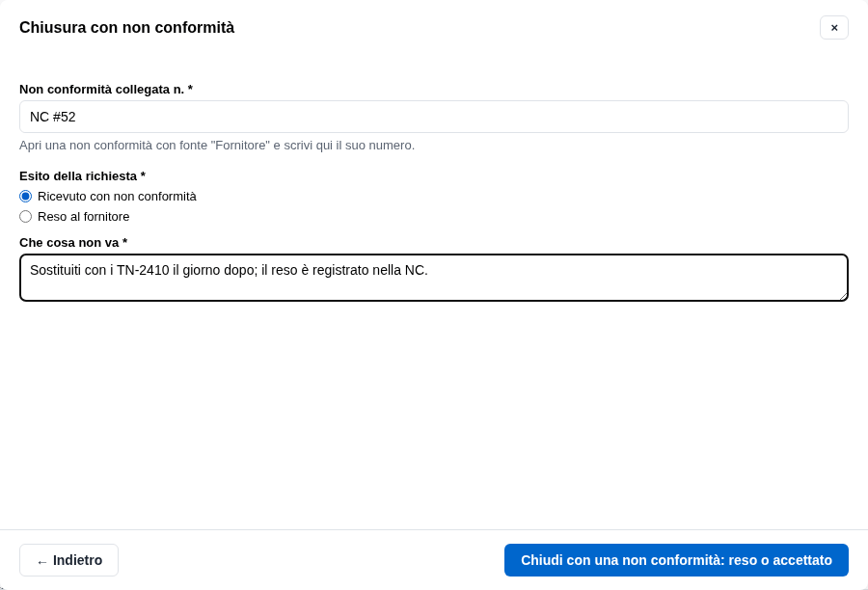Place cursor after '#52' in the NC field
The width and height of the screenshot is (868, 590).
tap(76, 117)
